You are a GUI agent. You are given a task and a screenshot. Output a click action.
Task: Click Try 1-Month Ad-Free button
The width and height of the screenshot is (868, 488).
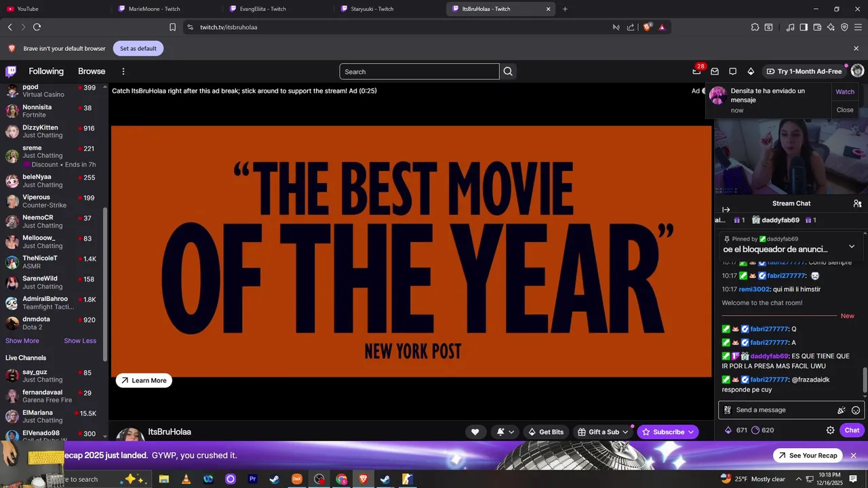(804, 71)
